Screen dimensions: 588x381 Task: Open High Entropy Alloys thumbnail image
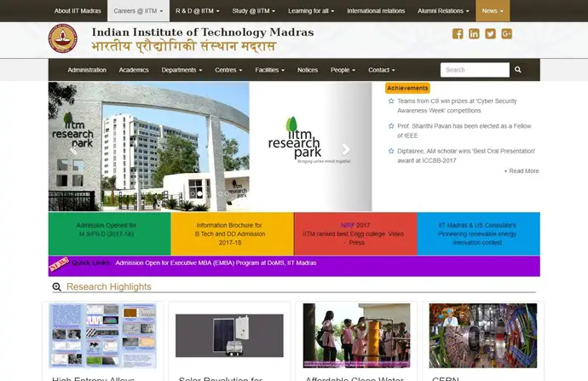(103, 336)
